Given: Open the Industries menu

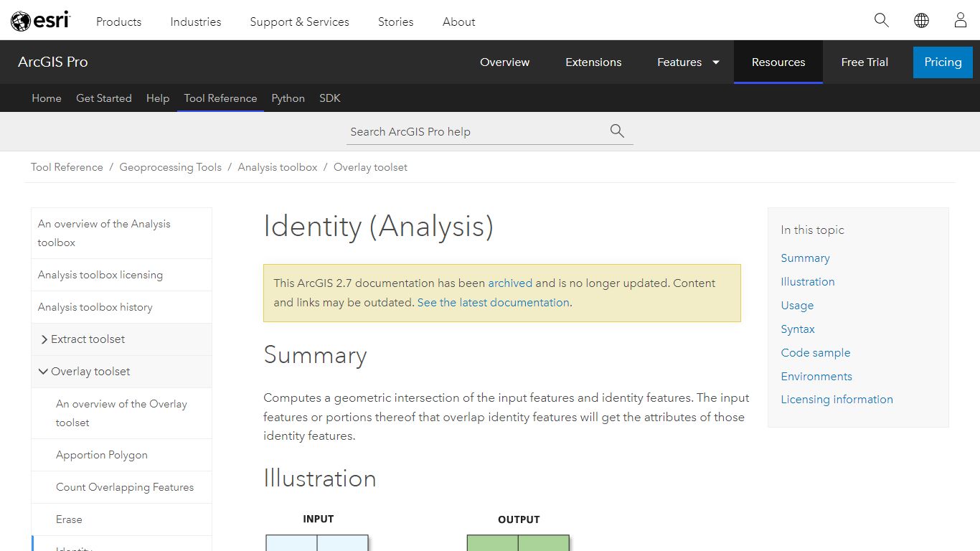Looking at the screenshot, I should [196, 22].
